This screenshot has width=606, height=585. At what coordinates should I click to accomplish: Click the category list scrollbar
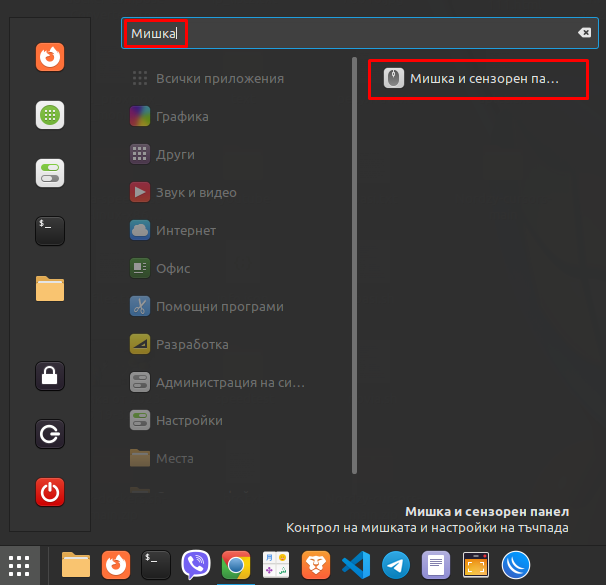coord(354,265)
